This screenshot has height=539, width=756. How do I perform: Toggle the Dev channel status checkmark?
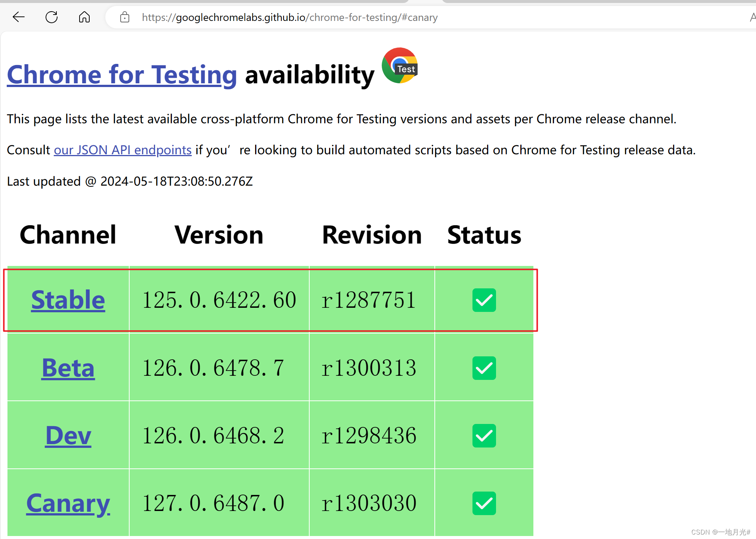484,435
